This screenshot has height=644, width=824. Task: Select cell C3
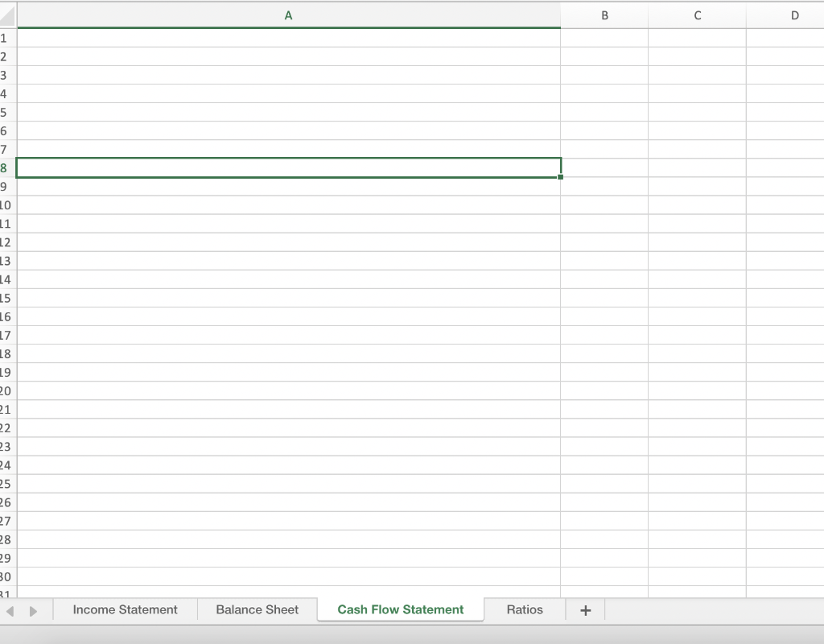698,75
